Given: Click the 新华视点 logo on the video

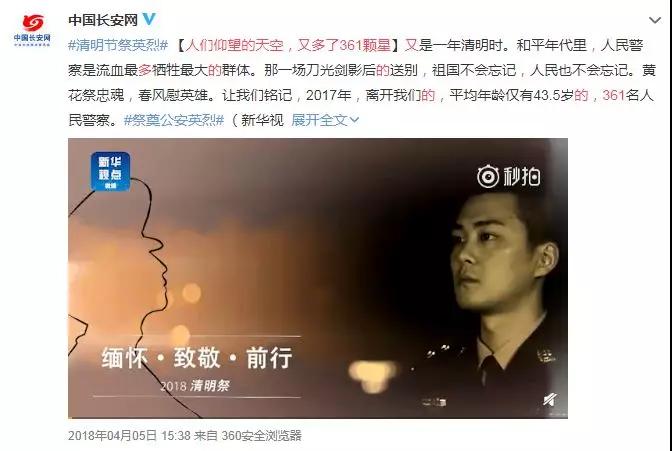Looking at the screenshot, I should [x=110, y=171].
